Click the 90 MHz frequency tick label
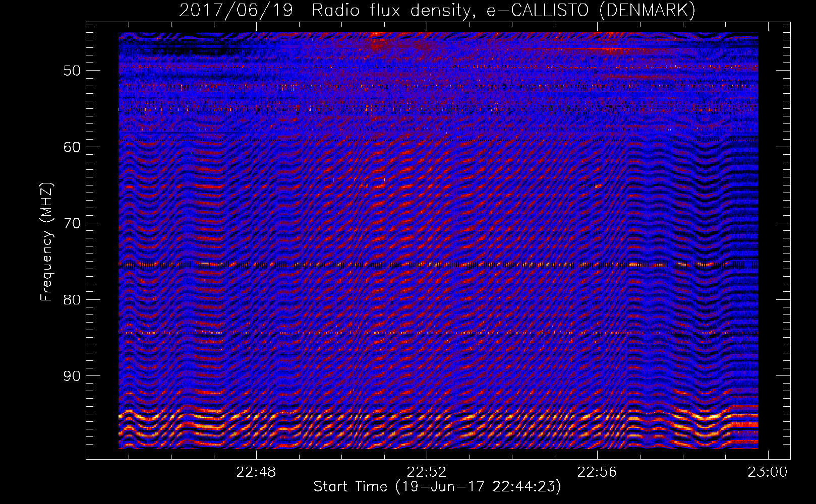The width and height of the screenshot is (816, 504). pos(72,376)
